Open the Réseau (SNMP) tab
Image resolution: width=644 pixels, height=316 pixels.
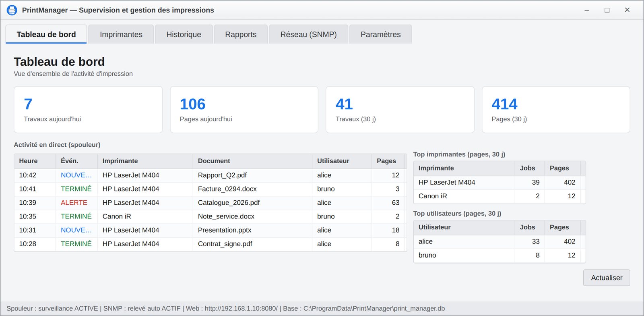coord(309,34)
